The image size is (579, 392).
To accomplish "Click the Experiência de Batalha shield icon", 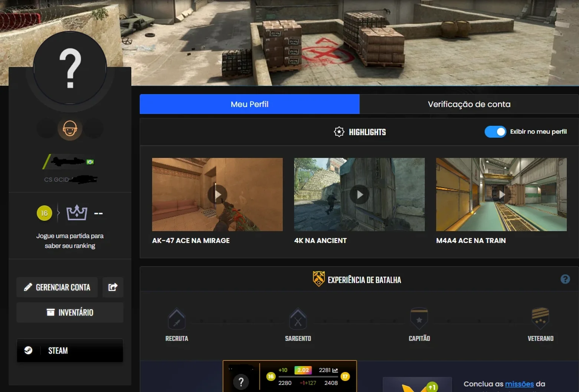I will [318, 279].
